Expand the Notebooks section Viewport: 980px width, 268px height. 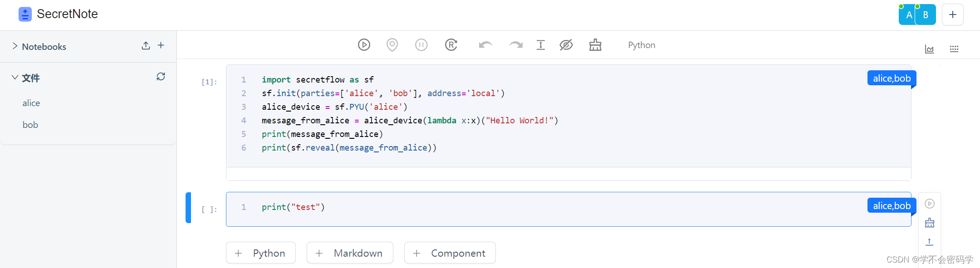click(15, 46)
